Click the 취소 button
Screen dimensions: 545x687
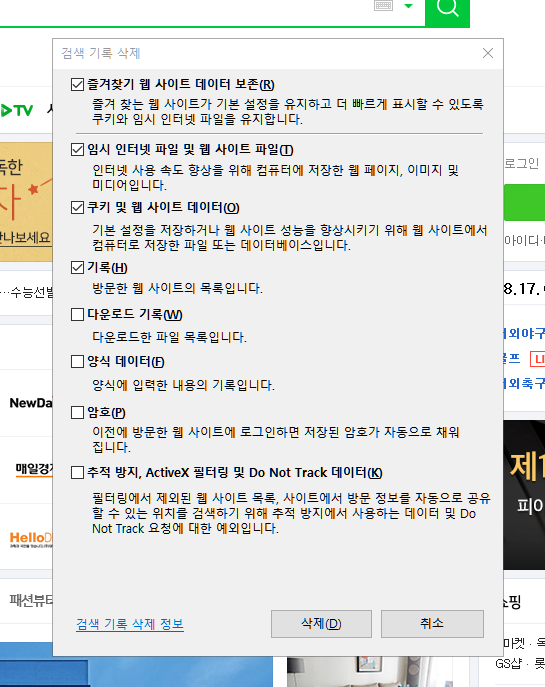[432, 623]
